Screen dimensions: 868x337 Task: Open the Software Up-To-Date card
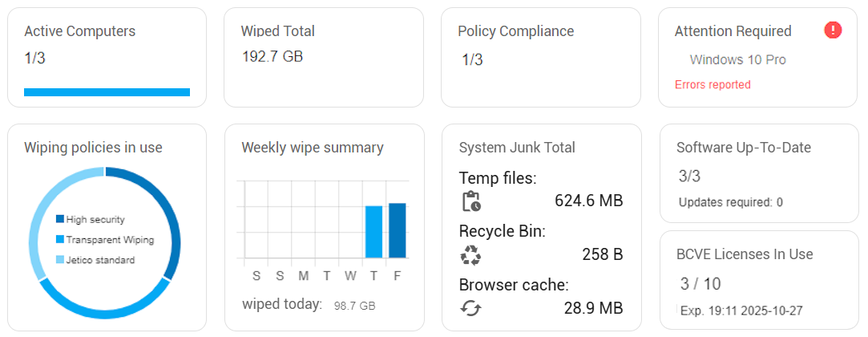point(759,173)
